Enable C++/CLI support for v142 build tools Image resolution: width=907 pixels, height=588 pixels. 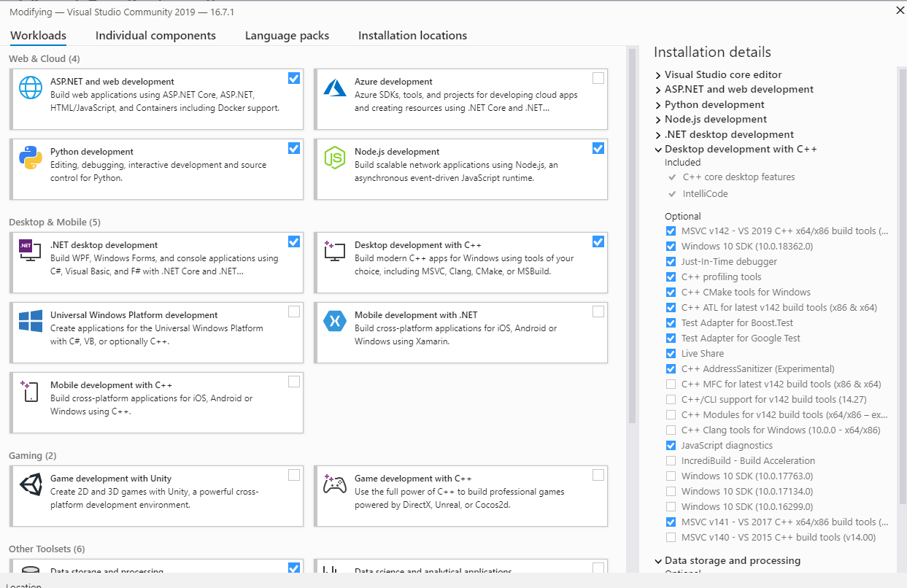click(x=671, y=399)
